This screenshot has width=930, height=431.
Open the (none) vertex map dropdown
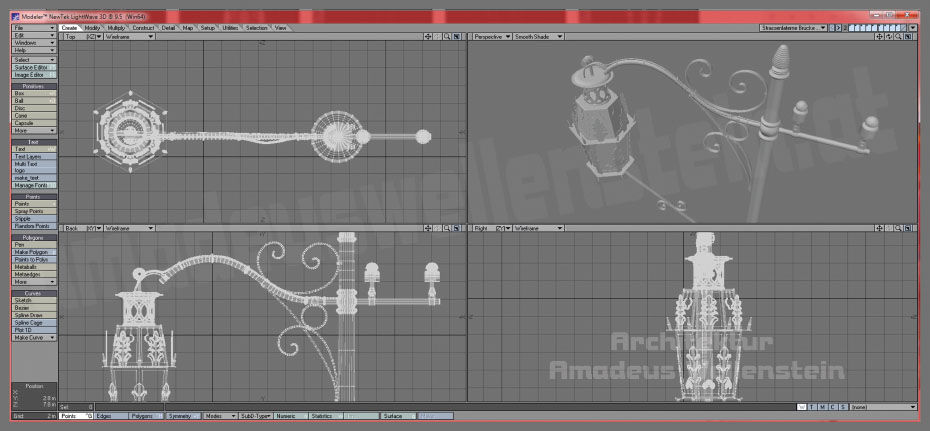(x=883, y=407)
